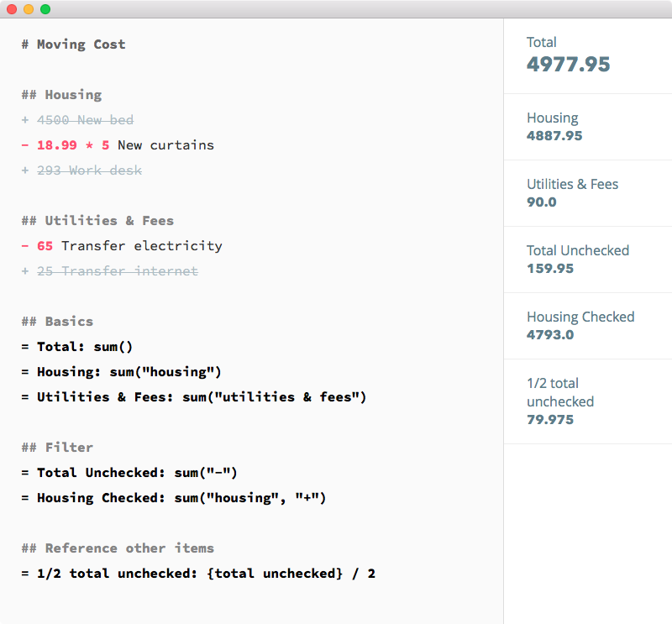Click the '18.99 * 5' amount text
672x624 pixels.
pyautogui.click(x=73, y=145)
